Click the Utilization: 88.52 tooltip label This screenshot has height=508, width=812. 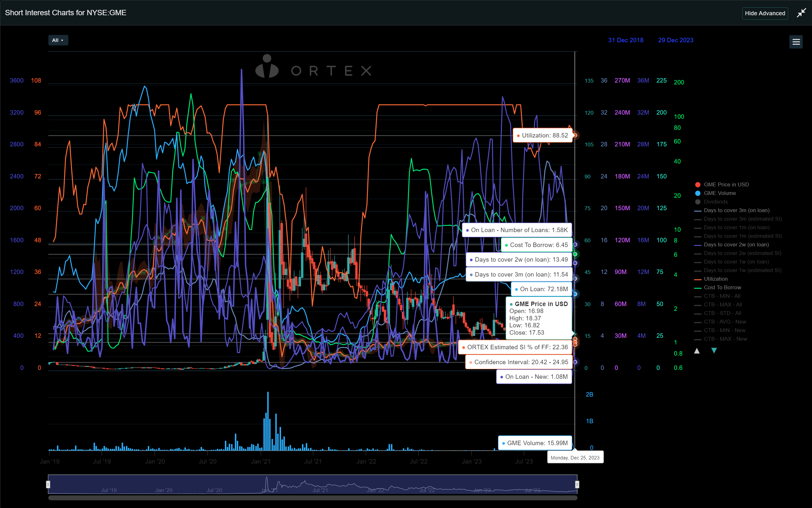pyautogui.click(x=543, y=135)
